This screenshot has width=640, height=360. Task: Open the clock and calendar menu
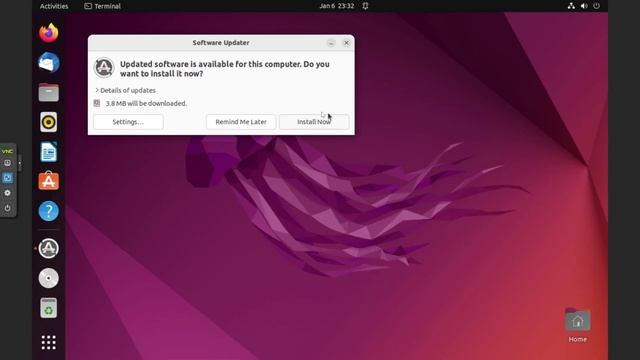337,6
